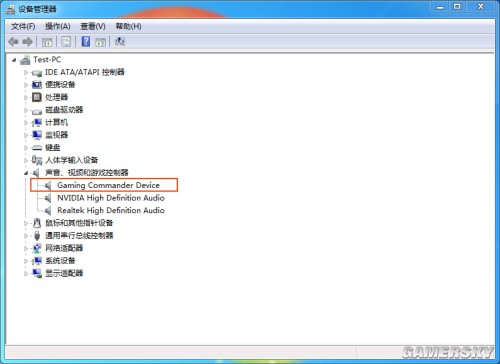Select the Test-PC root label
500x364 pixels.
[47, 60]
